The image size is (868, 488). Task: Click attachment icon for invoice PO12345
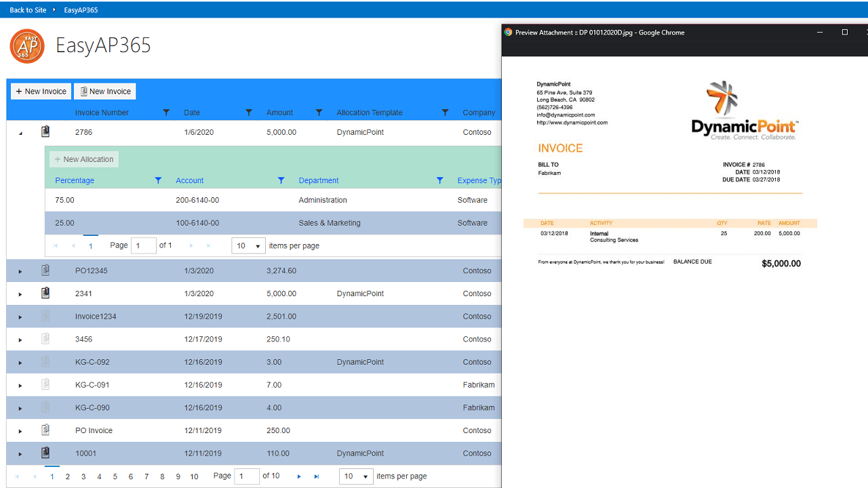coord(45,270)
